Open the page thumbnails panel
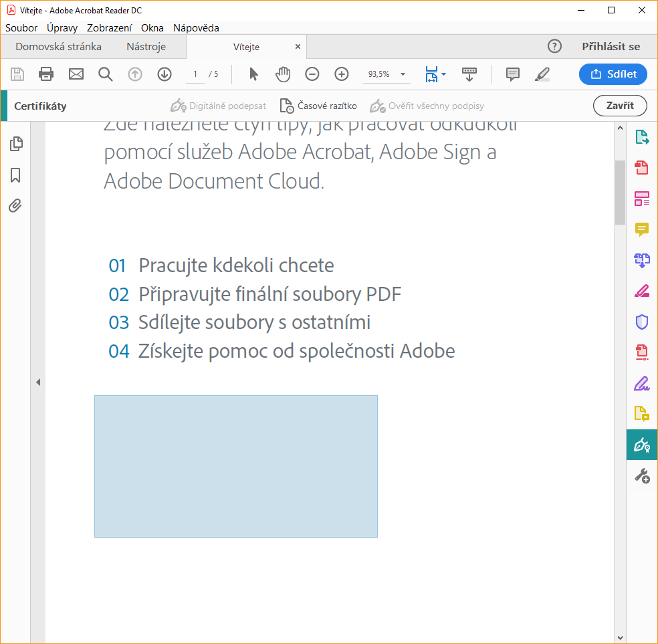 [16, 144]
